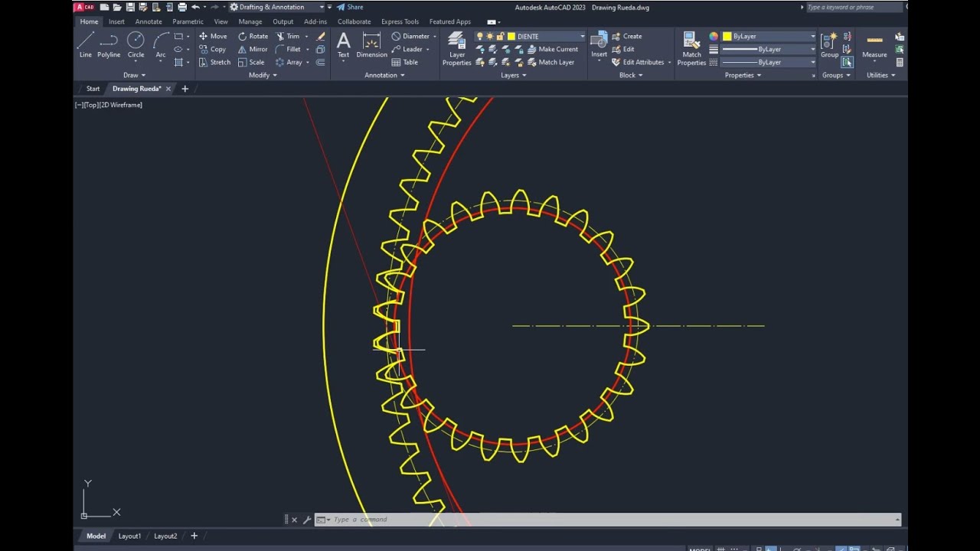Open the Measure tool
980x551 pixels.
(874, 44)
